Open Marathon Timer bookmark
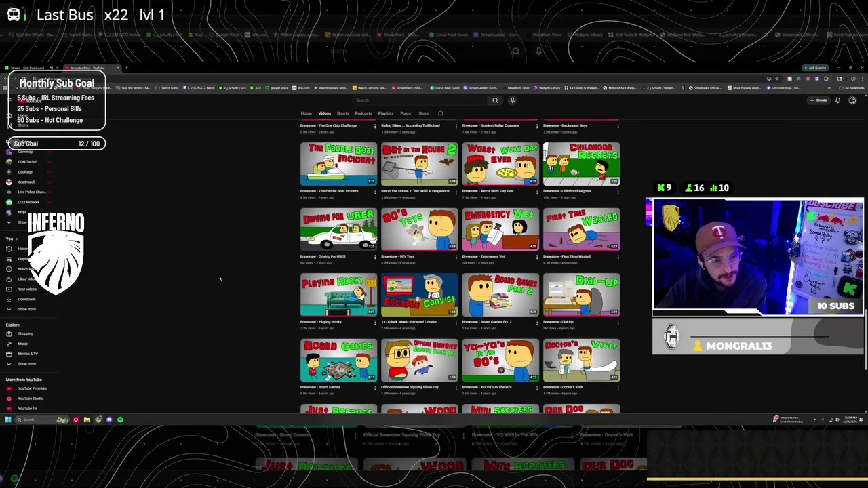The image size is (868, 488). pyautogui.click(x=517, y=88)
